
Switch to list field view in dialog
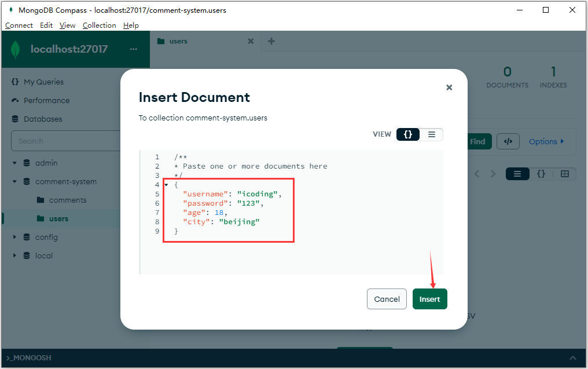432,134
